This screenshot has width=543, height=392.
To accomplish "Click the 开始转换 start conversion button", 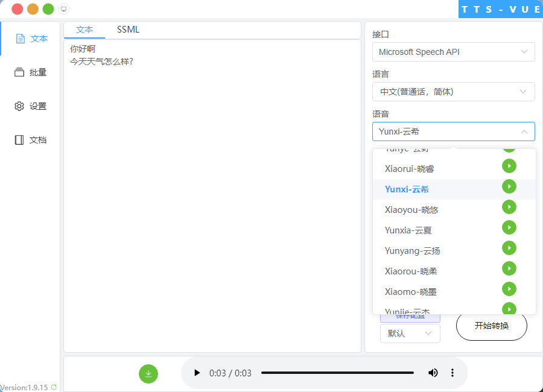I will pyautogui.click(x=491, y=326).
